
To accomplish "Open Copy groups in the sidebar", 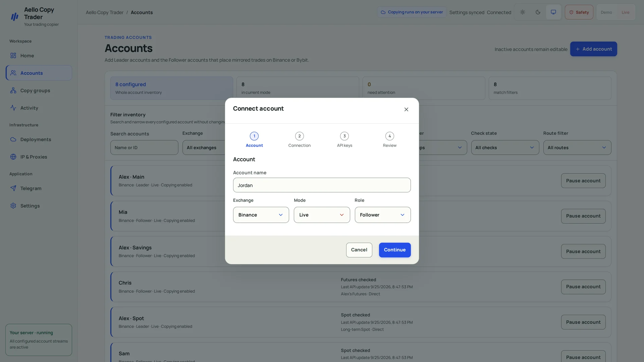I will (x=39, y=90).
